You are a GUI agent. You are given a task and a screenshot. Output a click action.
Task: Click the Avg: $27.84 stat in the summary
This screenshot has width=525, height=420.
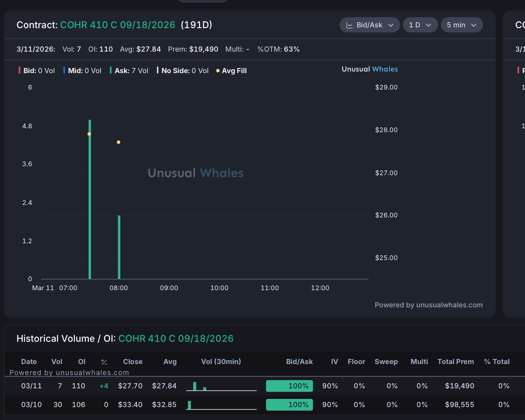pyautogui.click(x=140, y=49)
